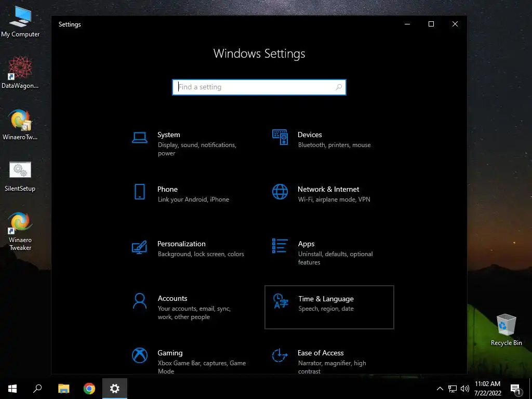Select the SilentSetup desktop icon

coord(20,177)
